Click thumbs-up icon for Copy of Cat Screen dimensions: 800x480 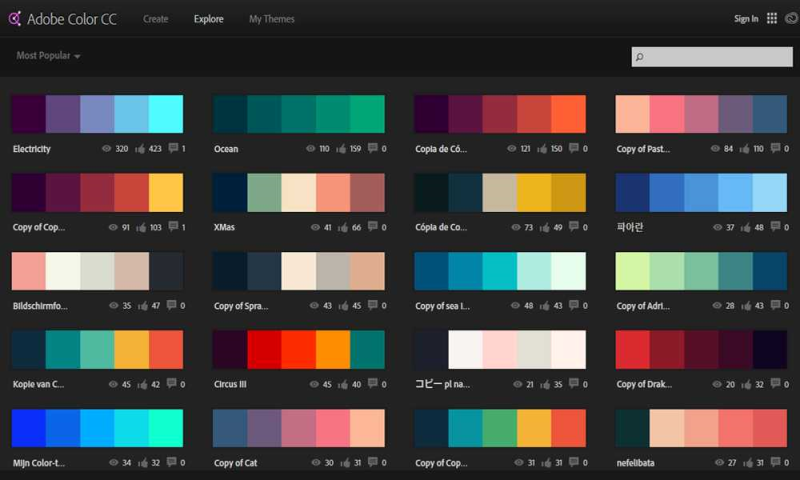tap(345, 463)
